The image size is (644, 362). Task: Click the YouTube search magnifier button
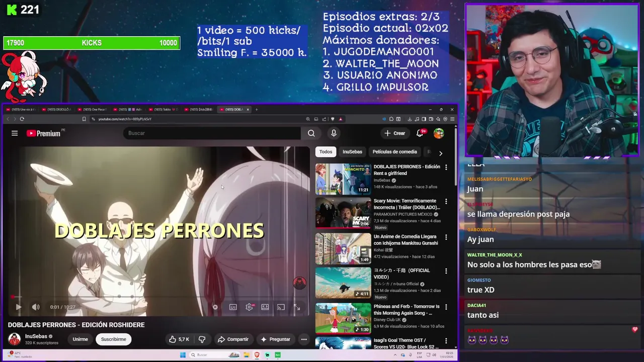(x=311, y=133)
